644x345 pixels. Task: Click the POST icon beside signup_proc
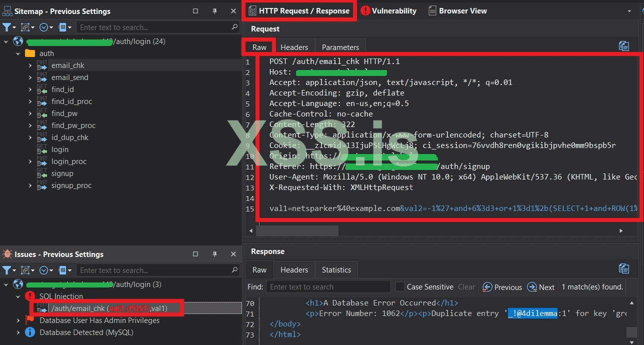pos(42,185)
